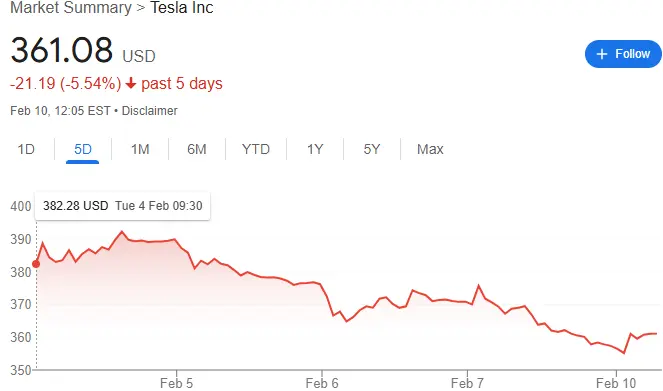663x391 pixels.
Task: Click the plus icon in Follow button
Action: tap(601, 54)
